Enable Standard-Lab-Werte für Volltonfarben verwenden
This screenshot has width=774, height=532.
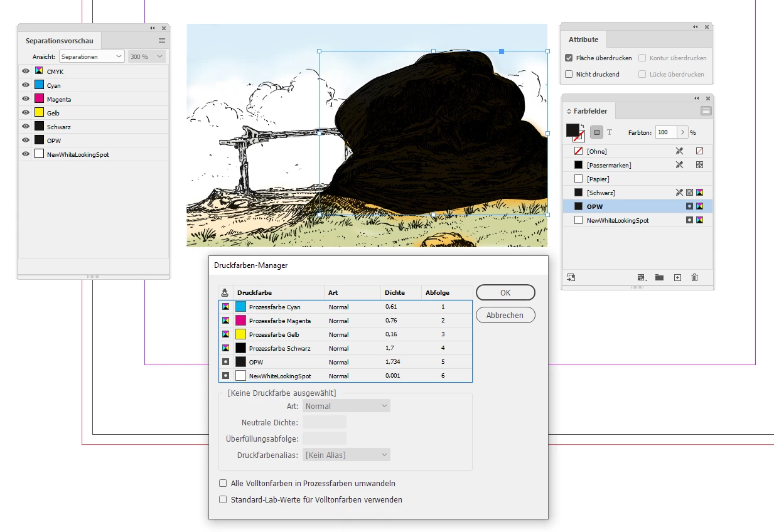point(223,500)
